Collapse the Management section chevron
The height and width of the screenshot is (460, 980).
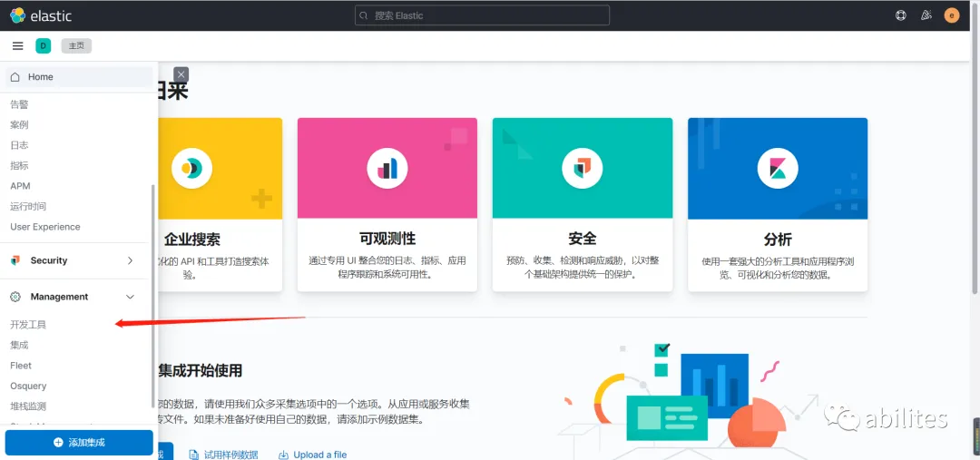(x=130, y=297)
